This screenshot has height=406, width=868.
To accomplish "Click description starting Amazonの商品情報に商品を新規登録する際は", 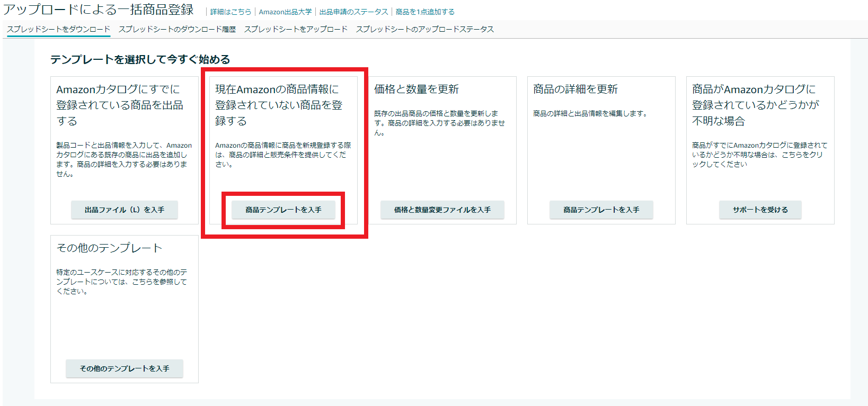I will click(x=283, y=155).
